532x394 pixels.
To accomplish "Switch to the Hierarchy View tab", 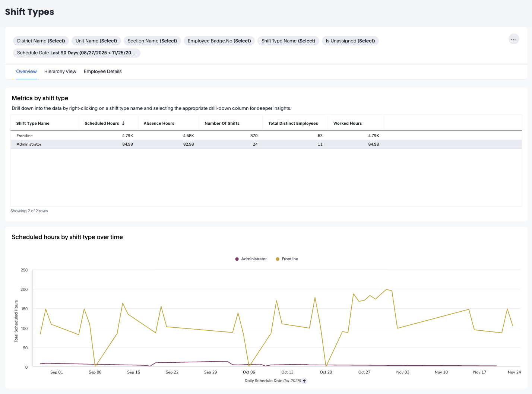I will click(x=60, y=72).
